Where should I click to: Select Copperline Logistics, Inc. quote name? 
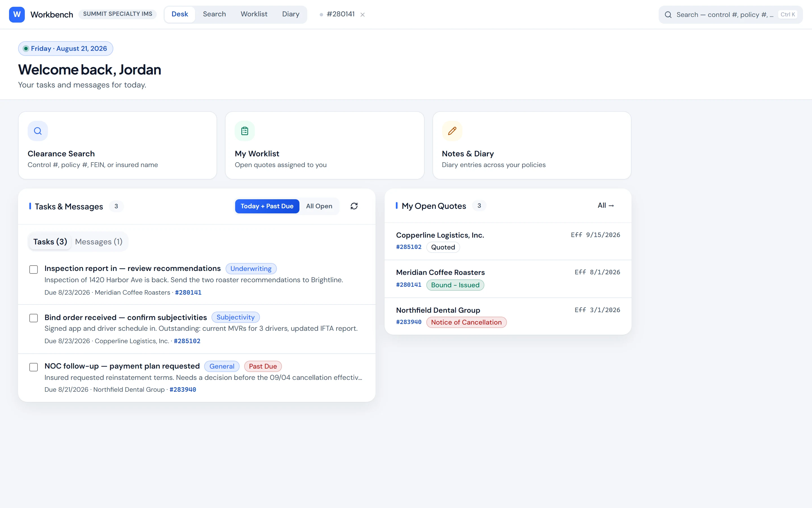click(440, 235)
